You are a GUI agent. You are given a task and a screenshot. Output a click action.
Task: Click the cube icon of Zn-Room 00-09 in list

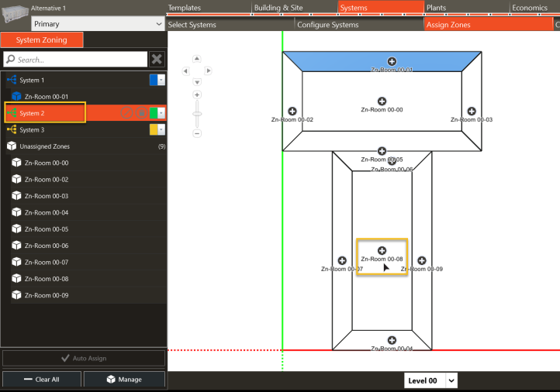coord(16,295)
